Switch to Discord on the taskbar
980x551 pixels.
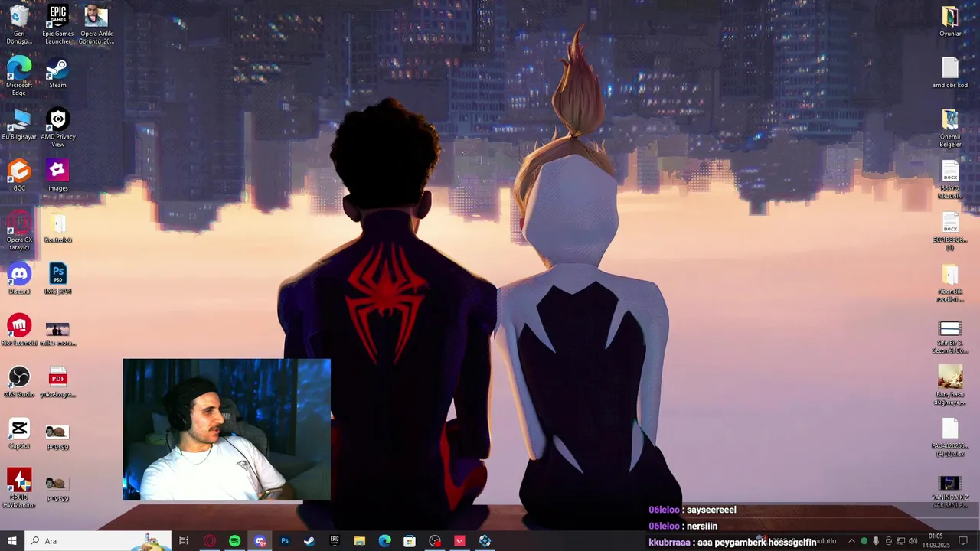pyautogui.click(x=260, y=541)
